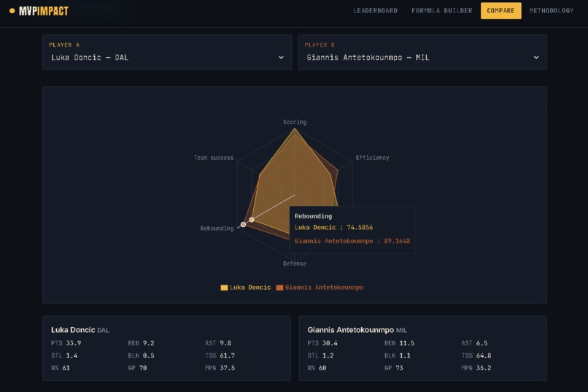Click Luka Doncic legend label
The image size is (588, 392).
(250, 288)
